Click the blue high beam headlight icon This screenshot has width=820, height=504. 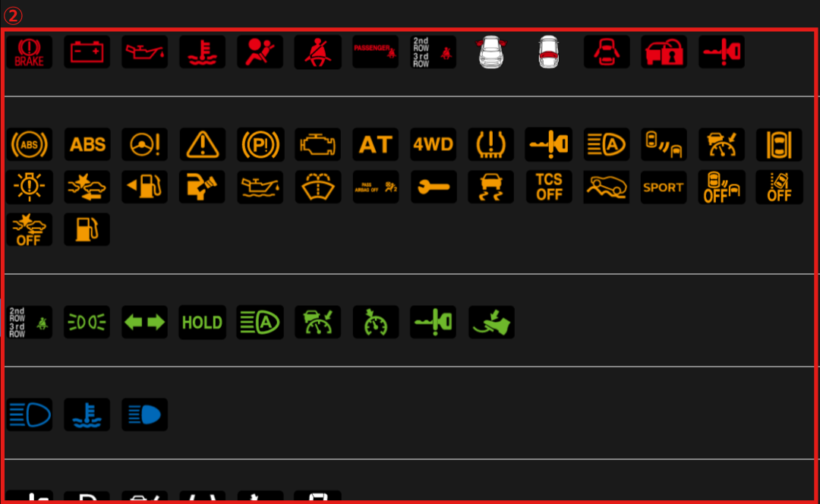145,414
